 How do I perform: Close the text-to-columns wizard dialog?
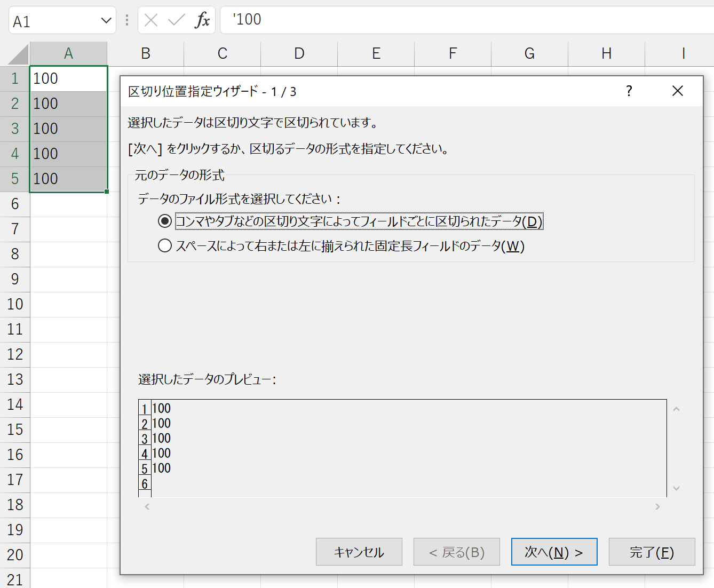point(677,91)
